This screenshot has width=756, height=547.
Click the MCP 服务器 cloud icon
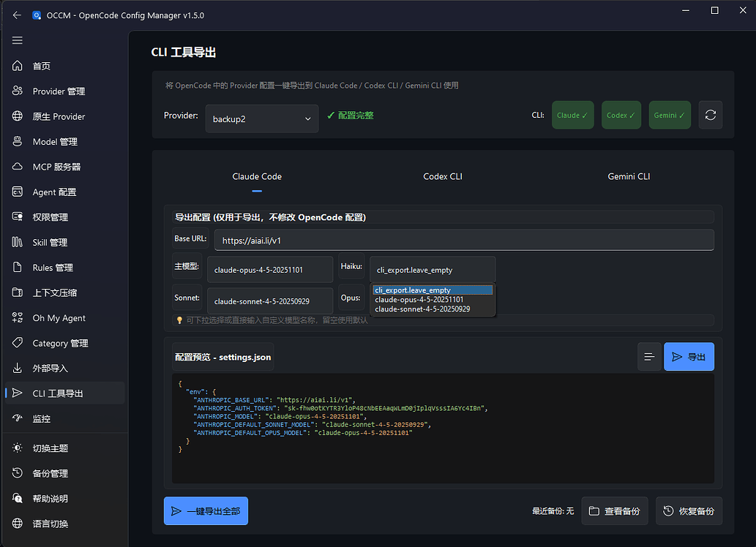tap(18, 166)
